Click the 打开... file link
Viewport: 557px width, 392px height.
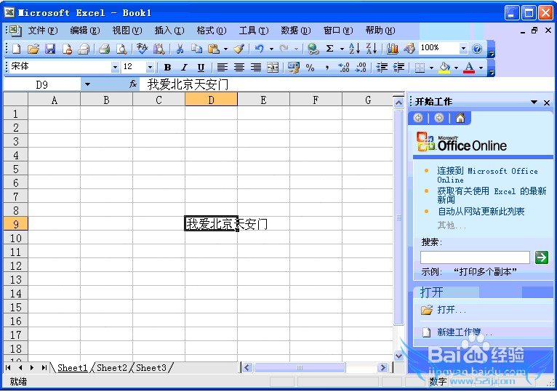pos(451,310)
